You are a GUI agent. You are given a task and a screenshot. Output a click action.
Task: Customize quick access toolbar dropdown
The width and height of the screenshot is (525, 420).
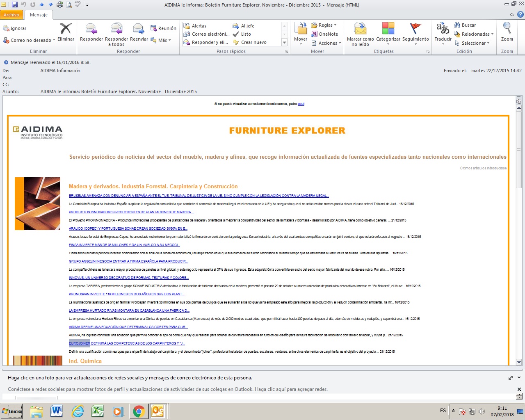click(x=87, y=5)
